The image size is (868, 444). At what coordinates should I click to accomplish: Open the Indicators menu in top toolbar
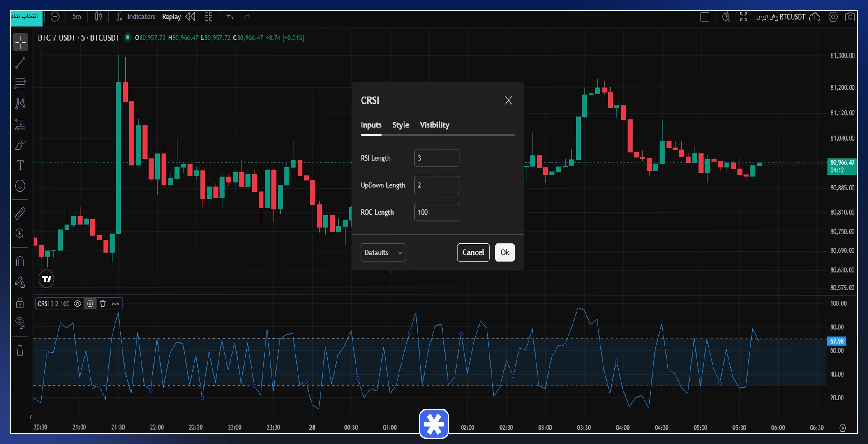[x=136, y=17]
